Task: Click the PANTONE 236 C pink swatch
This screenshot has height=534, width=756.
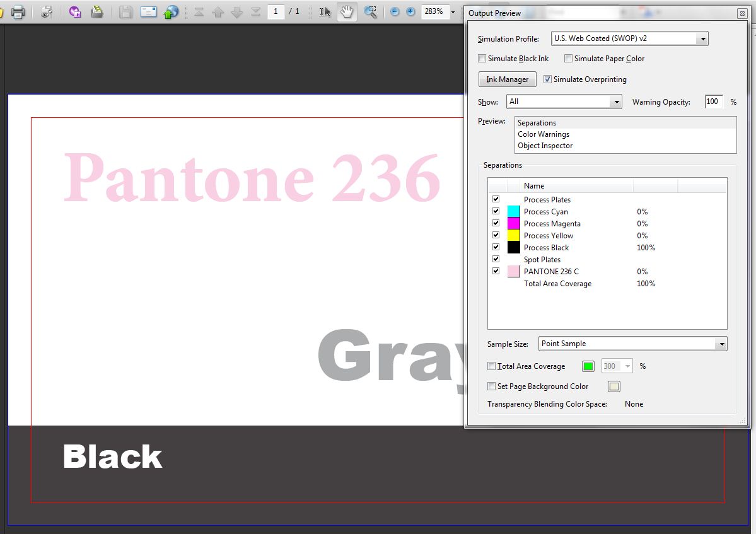Action: pyautogui.click(x=513, y=271)
